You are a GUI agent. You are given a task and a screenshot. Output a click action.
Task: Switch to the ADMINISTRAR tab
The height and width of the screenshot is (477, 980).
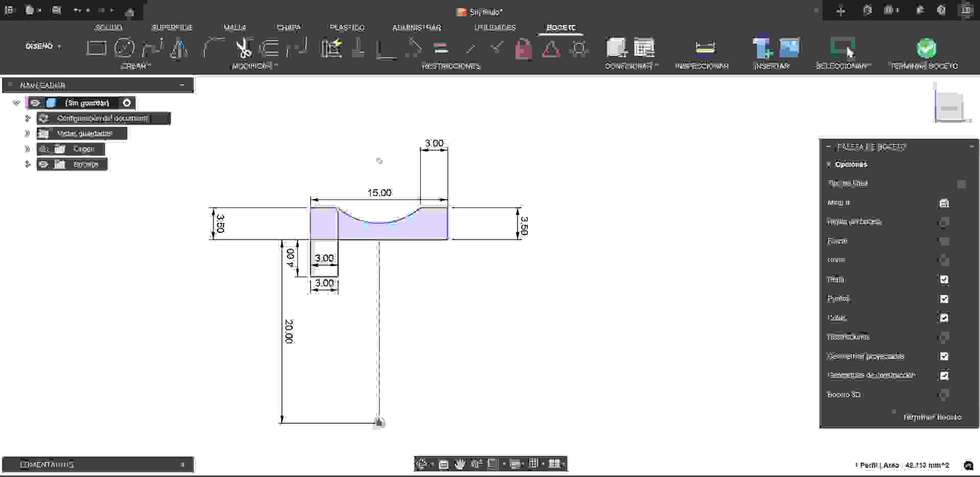[416, 28]
